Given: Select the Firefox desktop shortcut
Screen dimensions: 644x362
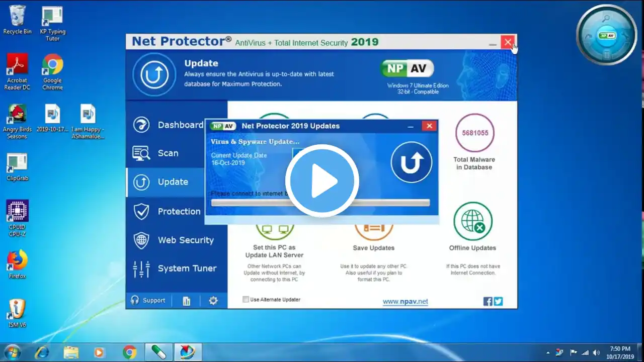Looking at the screenshot, I should 17,265.
